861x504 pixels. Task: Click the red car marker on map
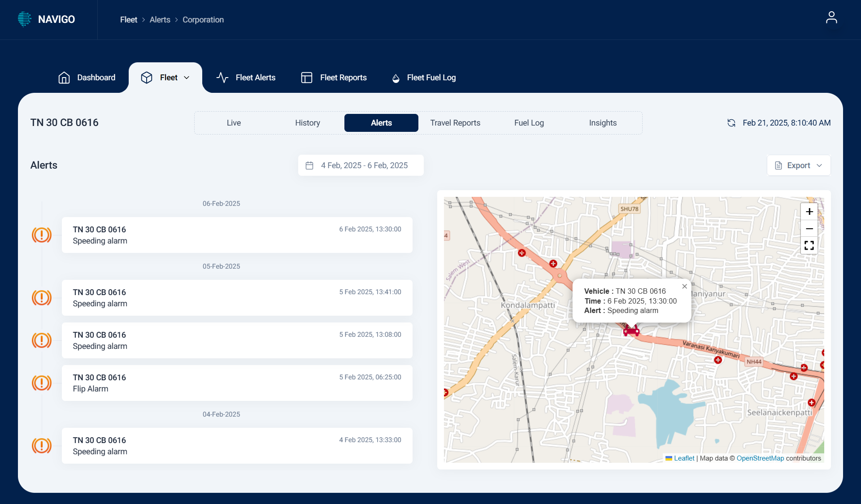pyautogui.click(x=631, y=331)
